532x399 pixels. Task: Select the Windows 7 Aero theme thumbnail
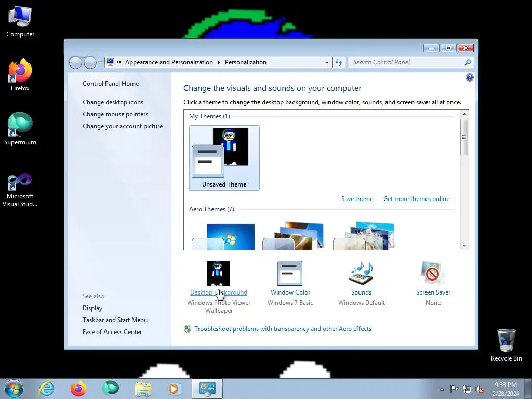coord(223,237)
